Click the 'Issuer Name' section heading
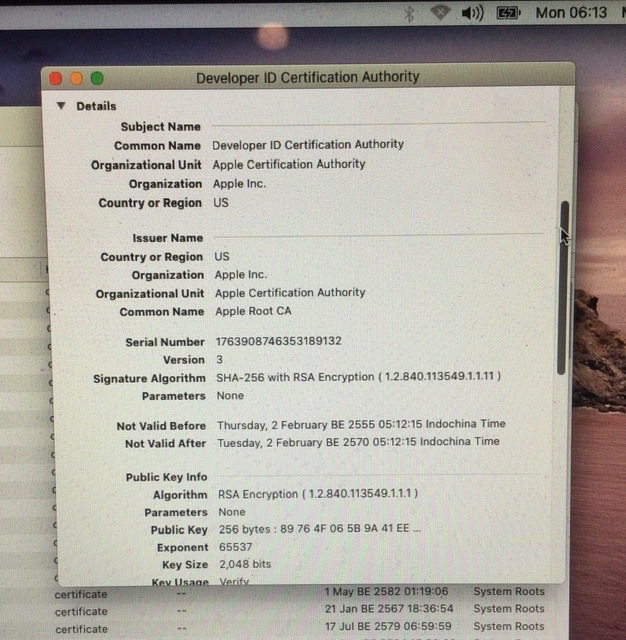The height and width of the screenshot is (640, 626). [x=168, y=238]
